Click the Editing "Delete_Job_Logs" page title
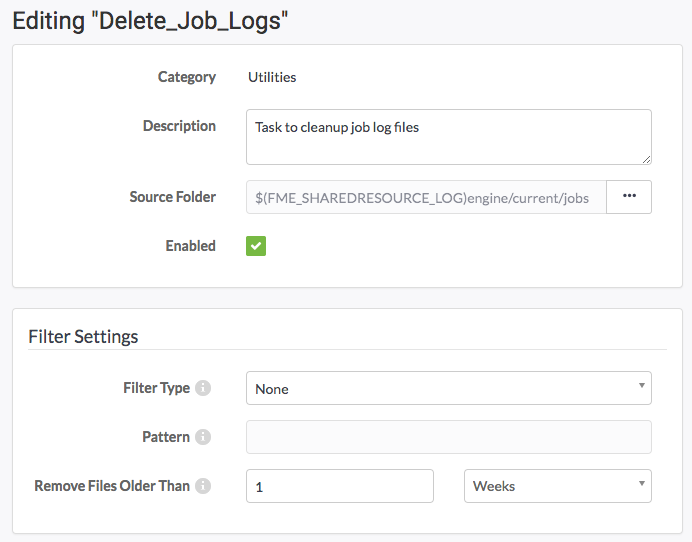692x542 pixels. click(x=150, y=21)
